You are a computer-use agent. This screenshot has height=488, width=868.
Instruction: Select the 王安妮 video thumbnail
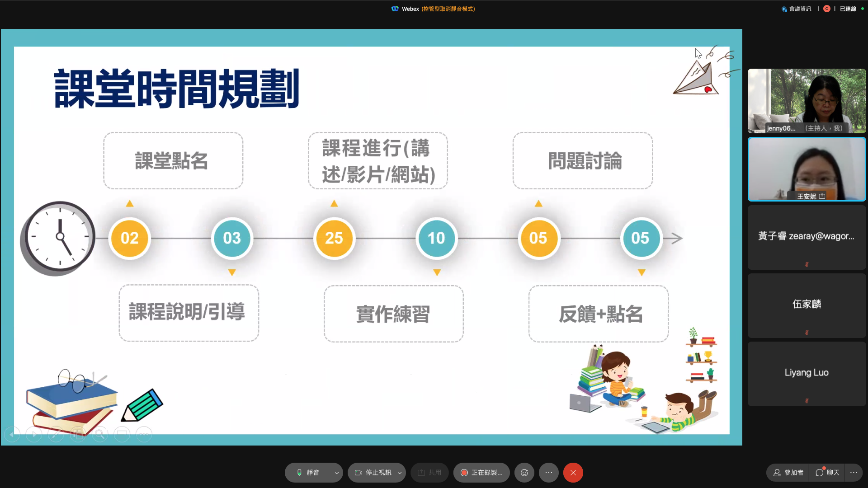(807, 169)
